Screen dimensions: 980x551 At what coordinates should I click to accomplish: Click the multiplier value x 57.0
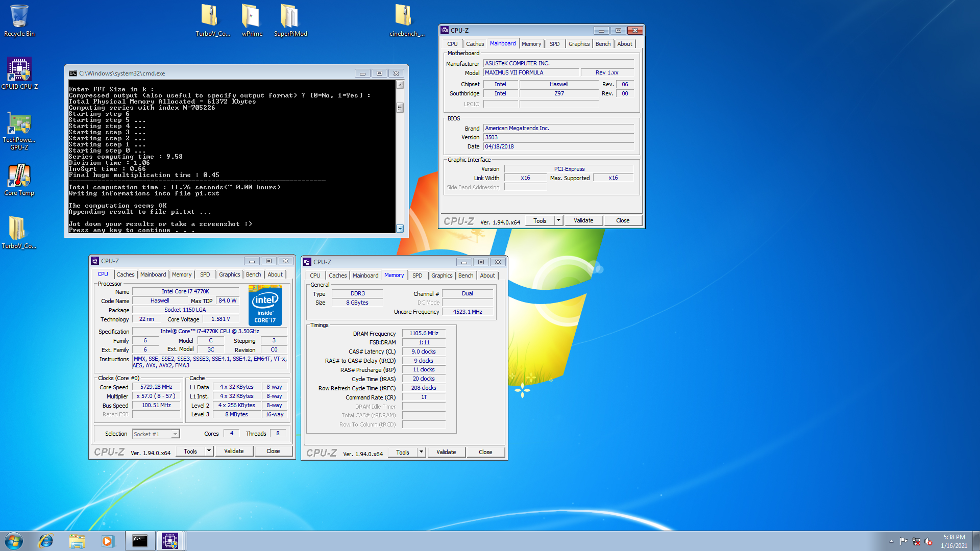click(x=156, y=396)
